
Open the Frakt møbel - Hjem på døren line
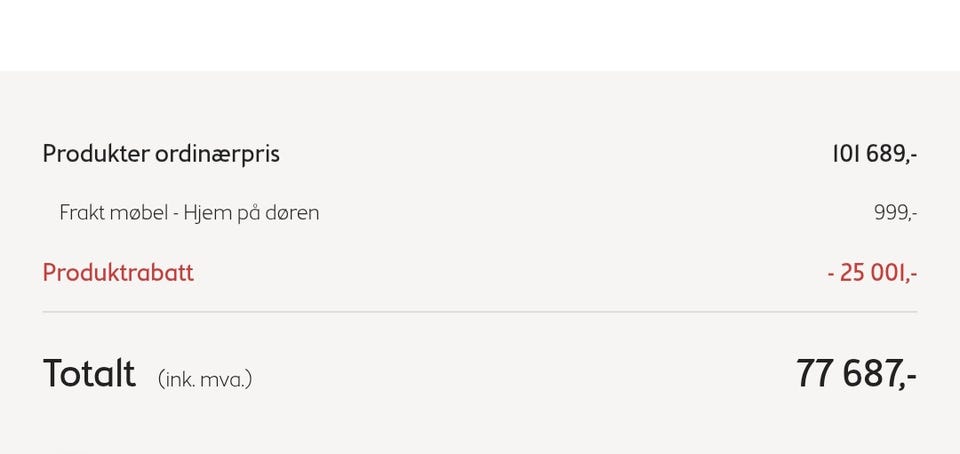(x=189, y=213)
